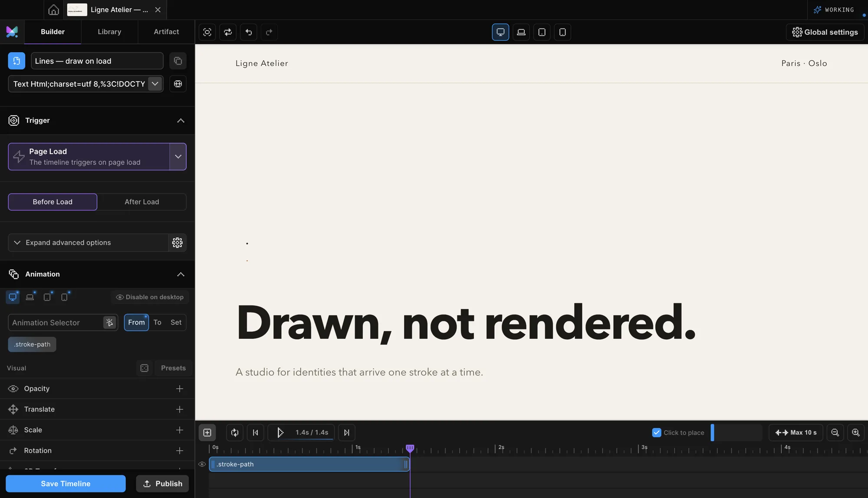Click randomize dice icon next to Presets
Image resolution: width=868 pixels, height=498 pixels.
click(145, 368)
